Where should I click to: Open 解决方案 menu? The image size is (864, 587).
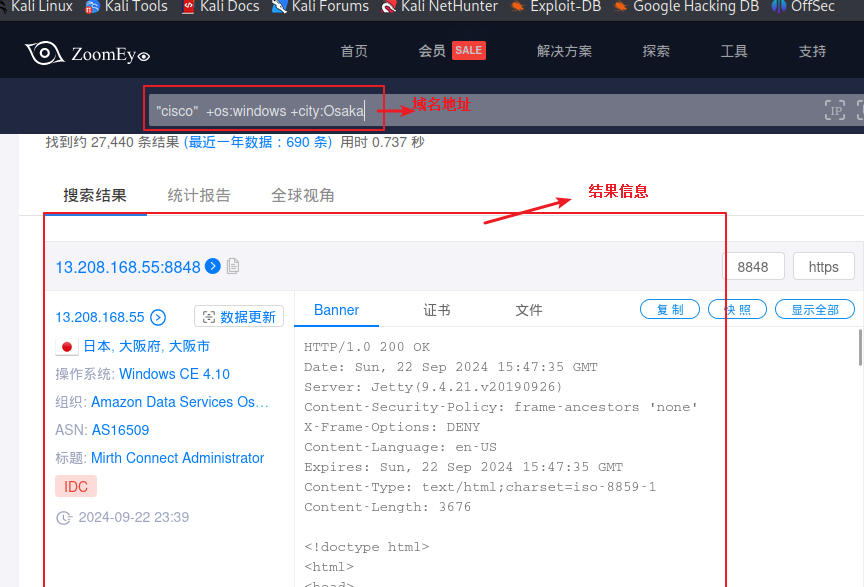tap(564, 51)
